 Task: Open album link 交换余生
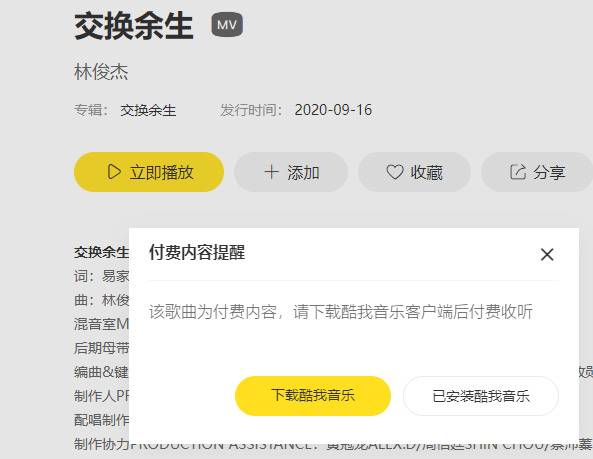pyautogui.click(x=148, y=110)
